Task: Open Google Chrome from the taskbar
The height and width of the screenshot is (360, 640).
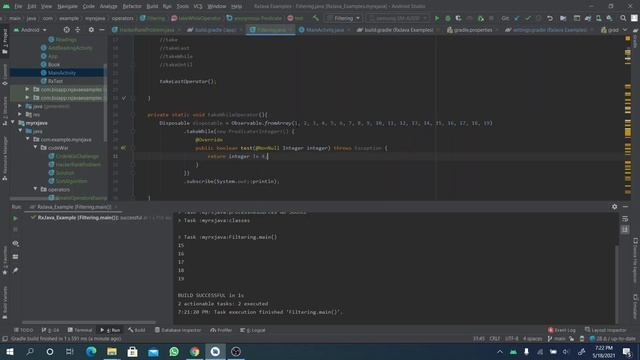Action: (x=195, y=351)
